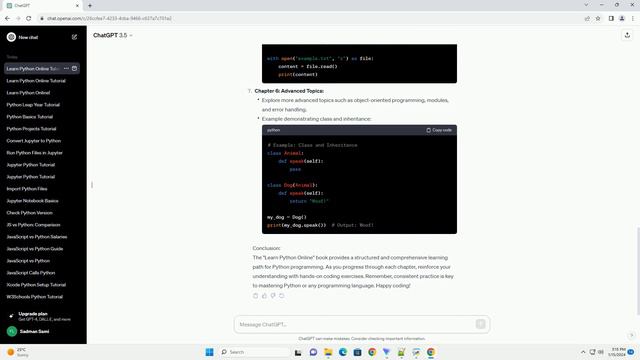Screen dimensions: 640x360
Task: Go forward using browser forward arrow
Action: 18,18
